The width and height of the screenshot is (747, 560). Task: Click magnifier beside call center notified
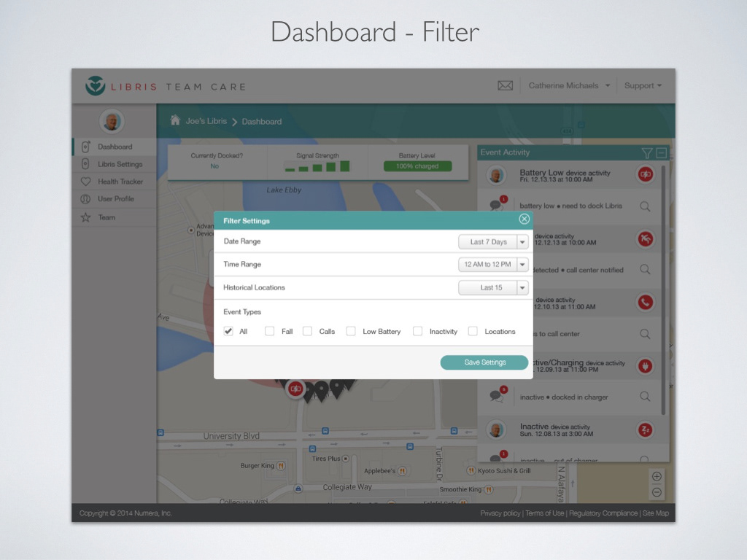[x=645, y=270]
